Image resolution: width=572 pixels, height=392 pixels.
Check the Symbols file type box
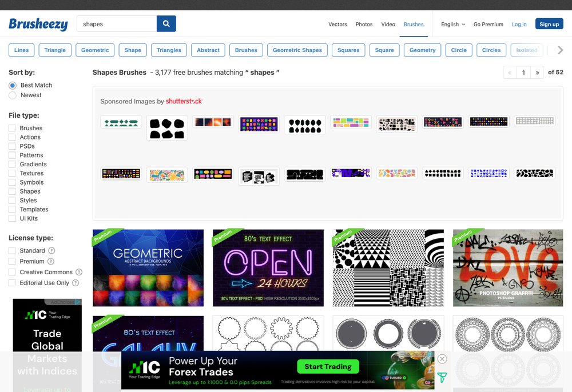[x=12, y=182]
